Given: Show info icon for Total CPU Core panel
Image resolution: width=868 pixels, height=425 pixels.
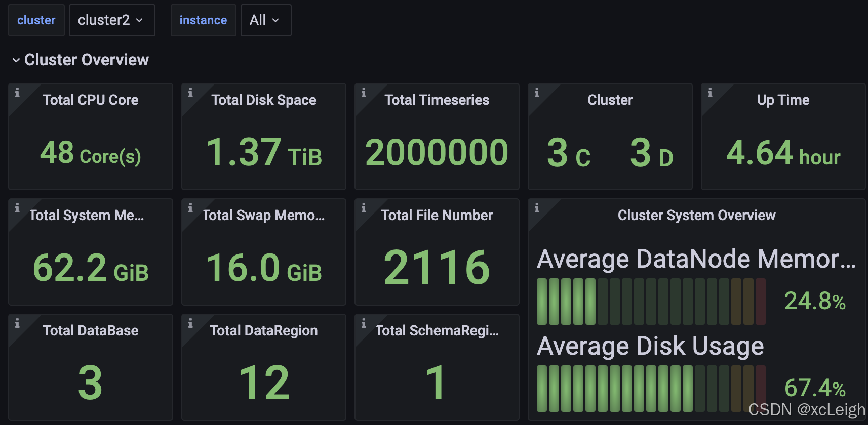Looking at the screenshot, I should 17,93.
